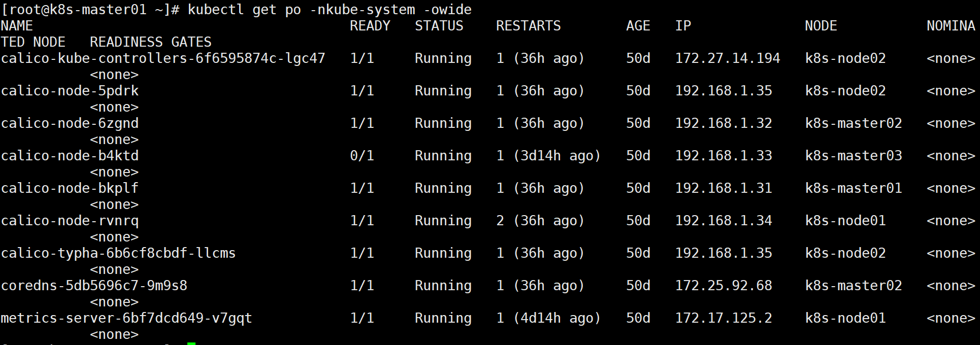Click IP address 192.168.1.34
Image resolution: width=980 pixels, height=345 pixels.
(724, 221)
